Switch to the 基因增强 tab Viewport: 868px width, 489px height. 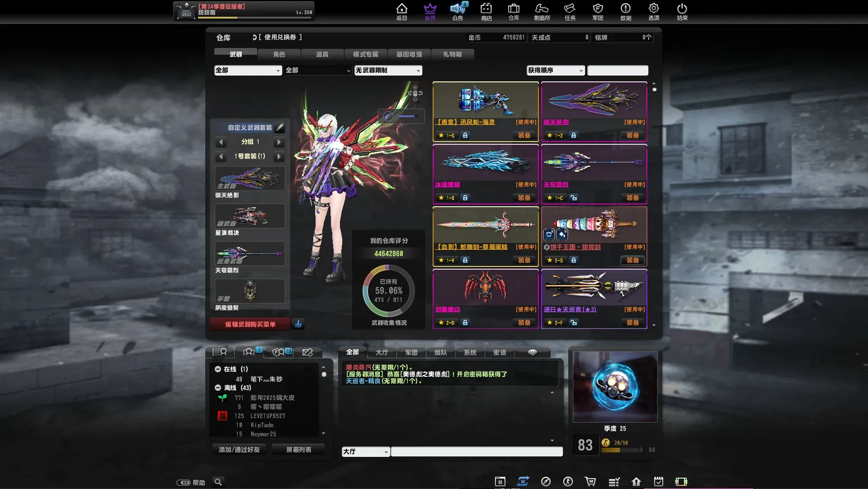[x=409, y=54]
